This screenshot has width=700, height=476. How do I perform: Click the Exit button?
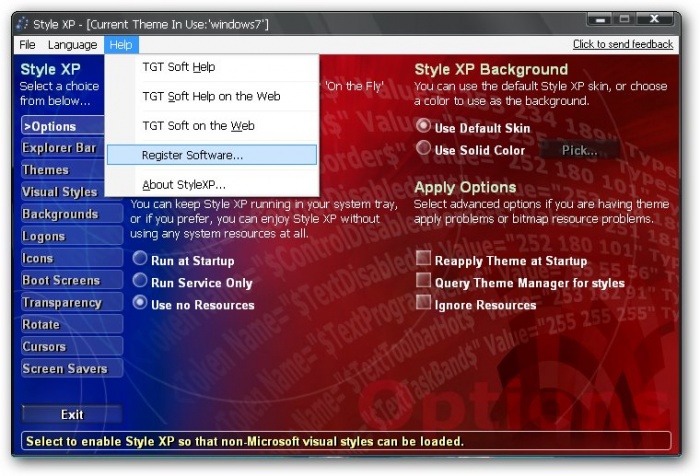point(72,414)
